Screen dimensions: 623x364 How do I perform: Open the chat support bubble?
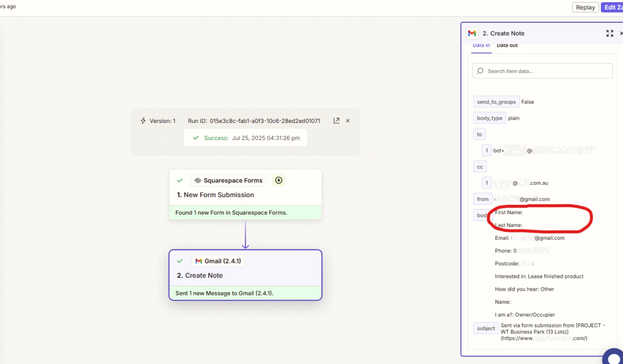pyautogui.click(x=614, y=357)
